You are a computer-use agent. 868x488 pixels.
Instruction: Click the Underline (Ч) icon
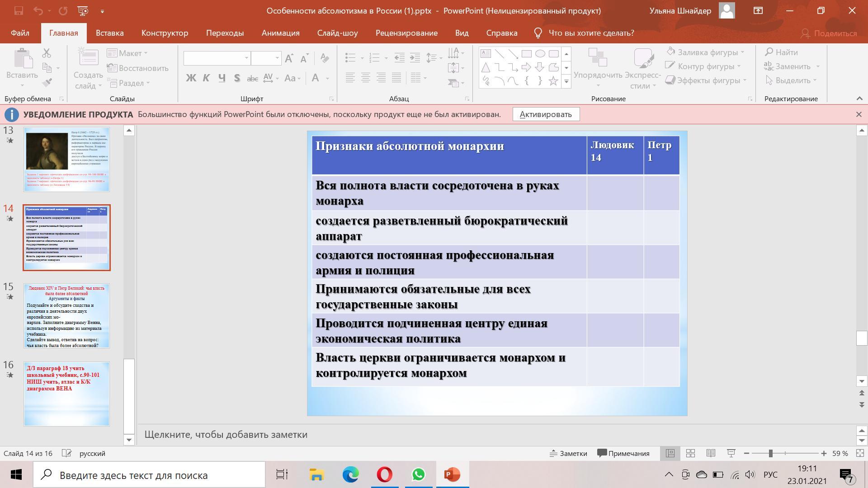pos(222,78)
